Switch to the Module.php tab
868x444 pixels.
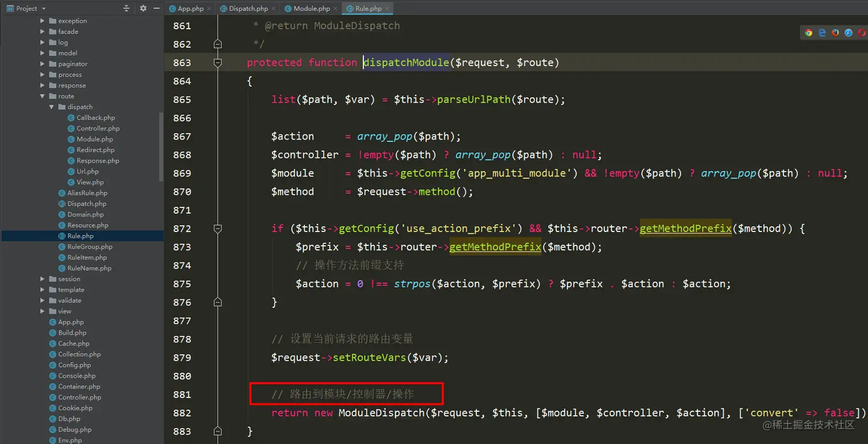(312, 9)
